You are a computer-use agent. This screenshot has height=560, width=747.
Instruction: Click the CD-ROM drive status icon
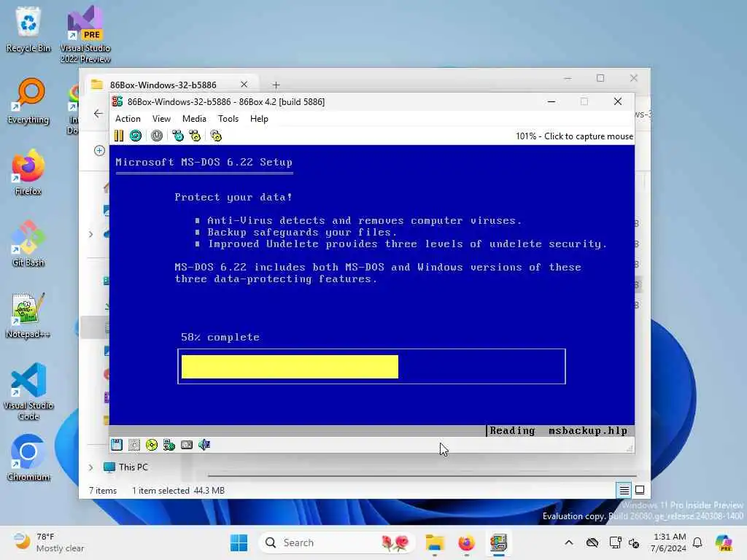point(152,445)
